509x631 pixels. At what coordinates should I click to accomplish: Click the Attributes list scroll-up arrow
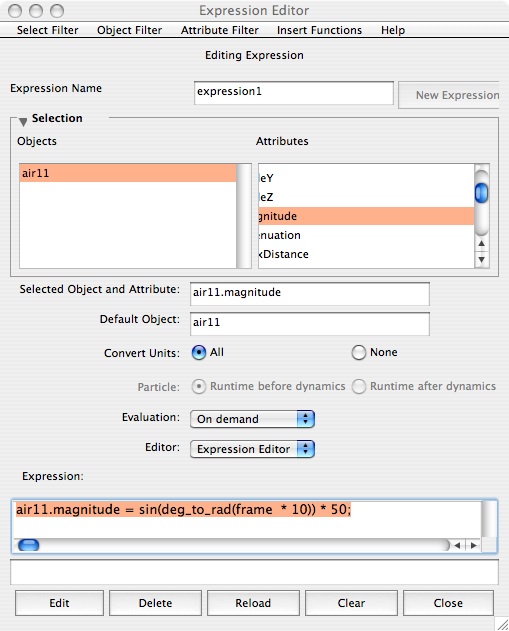point(481,243)
